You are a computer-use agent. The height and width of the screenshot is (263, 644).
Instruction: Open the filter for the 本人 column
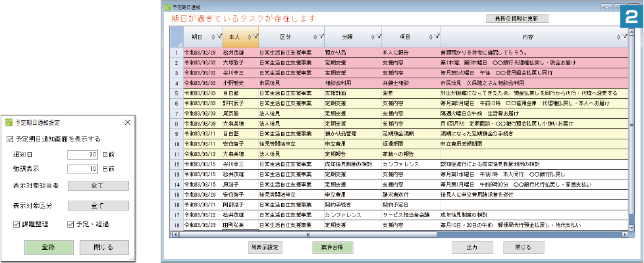pyautogui.click(x=255, y=37)
